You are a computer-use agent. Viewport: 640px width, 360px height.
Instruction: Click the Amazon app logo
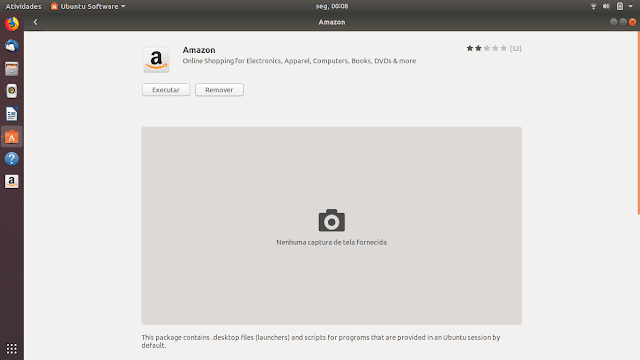pos(156,60)
